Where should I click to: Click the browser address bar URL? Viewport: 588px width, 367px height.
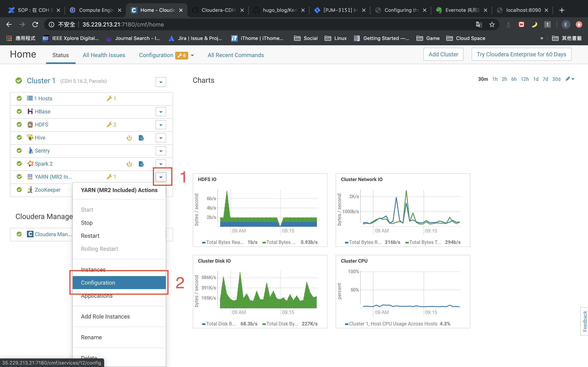click(x=123, y=24)
